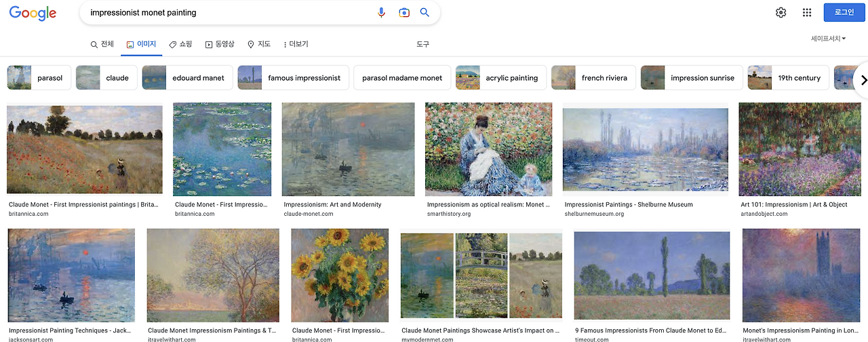Click the smarthistory.org source text
The width and height of the screenshot is (868, 342).
pos(448,214)
